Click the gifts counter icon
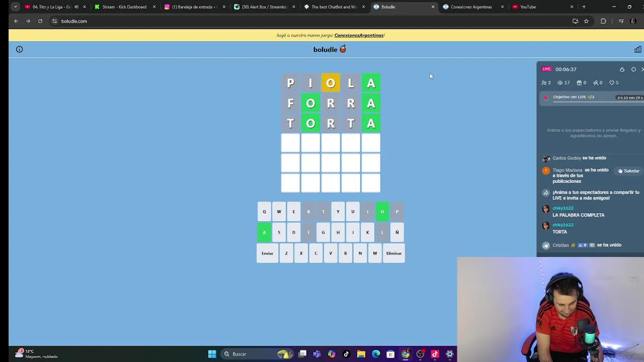 (579, 83)
